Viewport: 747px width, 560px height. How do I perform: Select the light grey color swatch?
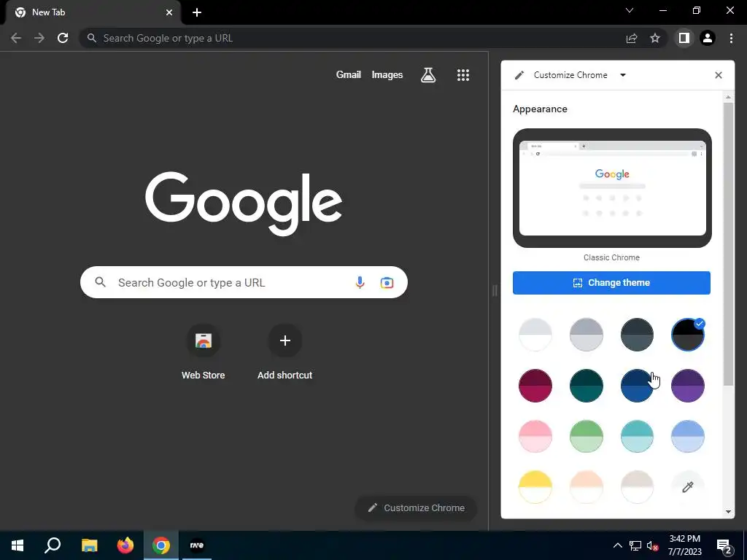coord(586,334)
